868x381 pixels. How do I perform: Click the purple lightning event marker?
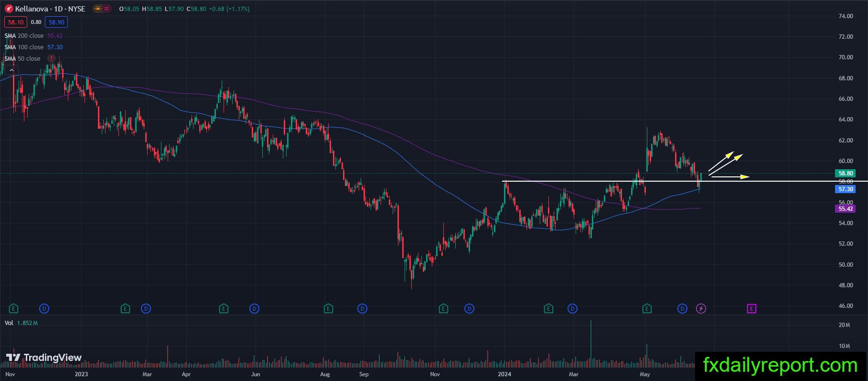point(701,309)
